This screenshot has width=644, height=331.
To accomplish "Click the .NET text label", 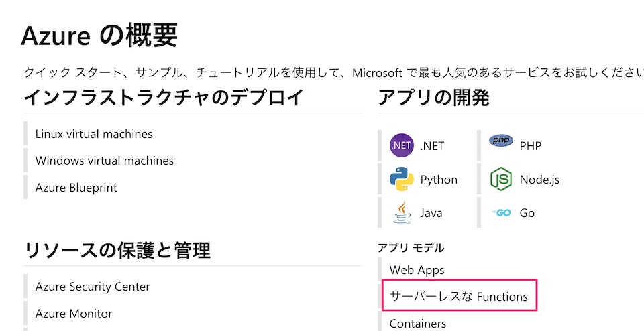I will coord(432,146).
